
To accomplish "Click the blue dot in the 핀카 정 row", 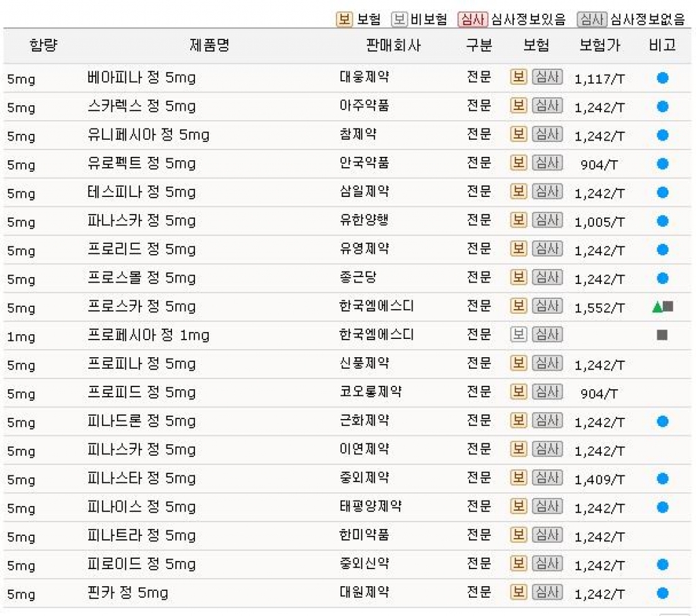I will coord(662,593).
